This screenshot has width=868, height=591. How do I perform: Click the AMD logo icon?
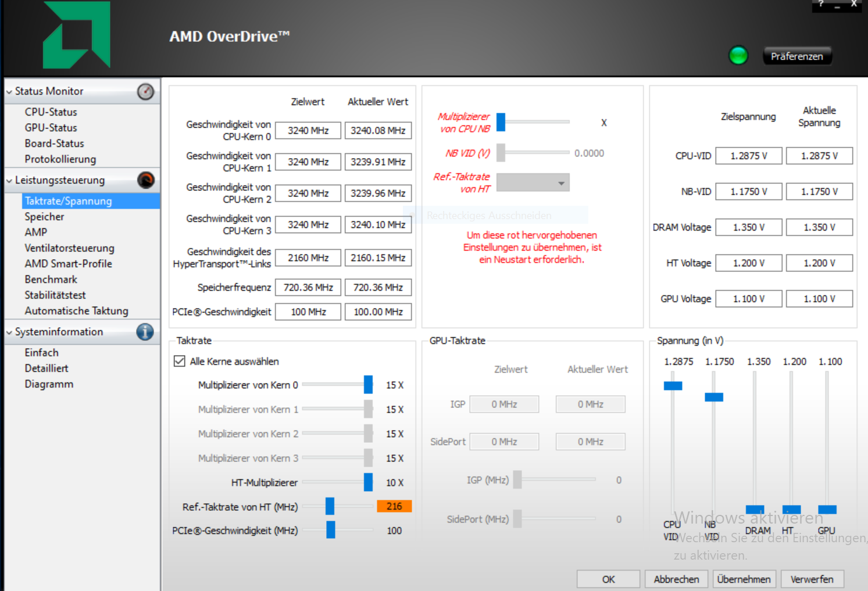pyautogui.click(x=77, y=35)
